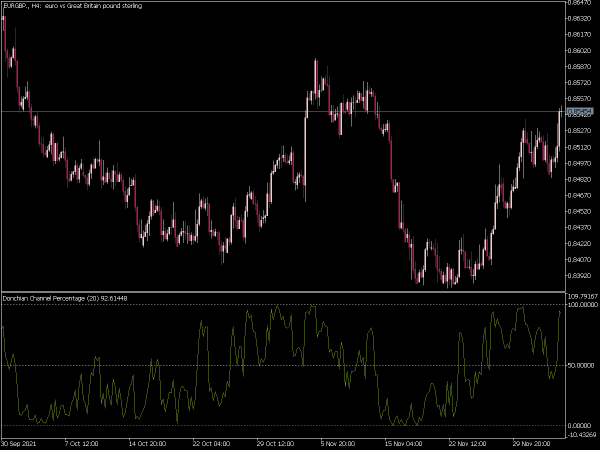This screenshot has width=600, height=450.
Task: Click the 7 Oct 12:00 time label
Action: (82, 444)
